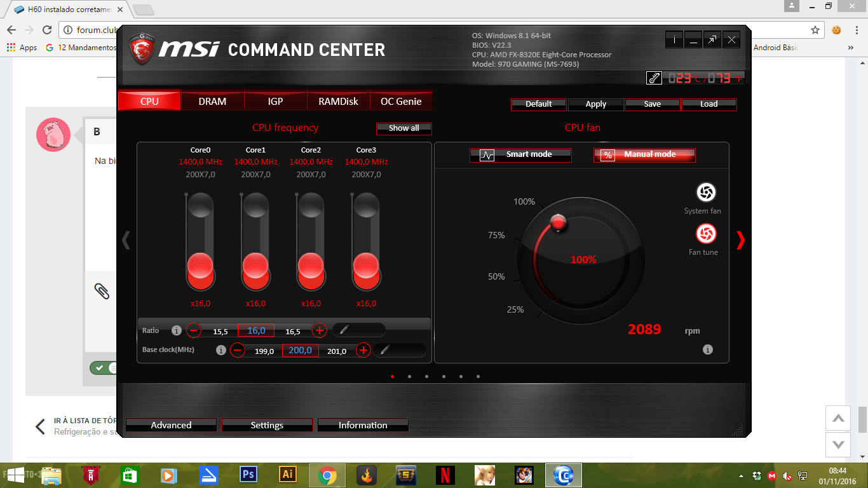The width and height of the screenshot is (868, 488).
Task: Decrease Ratio with the minus button
Action: 194,330
